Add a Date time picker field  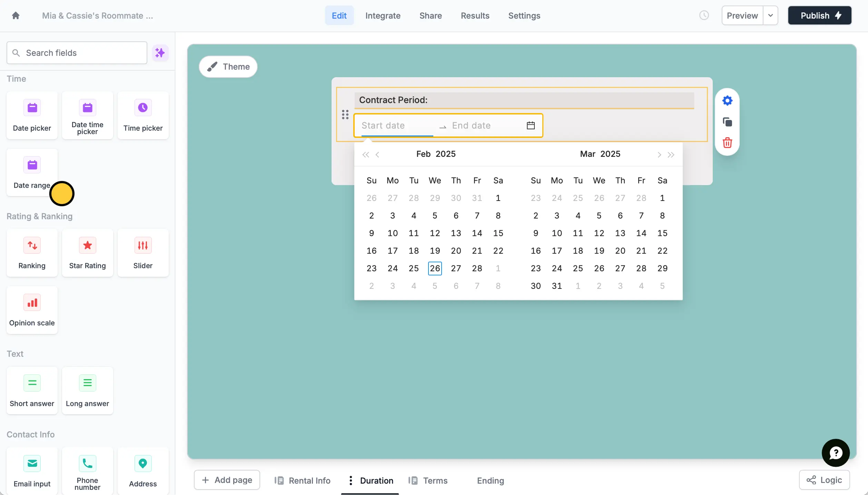(x=88, y=115)
